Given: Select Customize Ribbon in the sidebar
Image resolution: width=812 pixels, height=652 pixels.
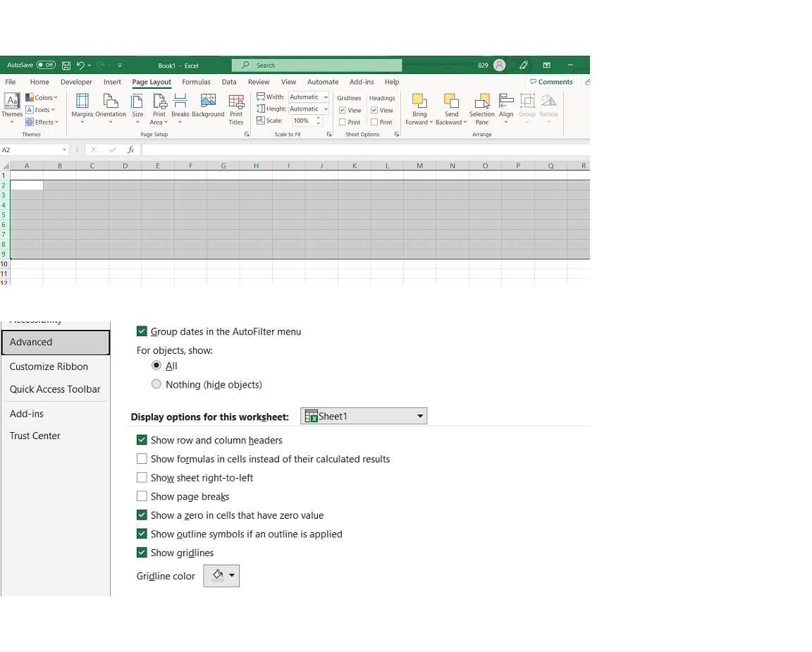Looking at the screenshot, I should pos(49,367).
